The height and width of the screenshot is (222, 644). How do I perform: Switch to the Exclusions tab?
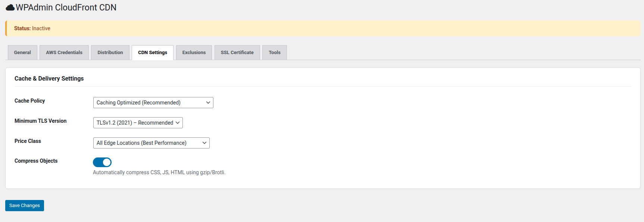click(x=194, y=53)
